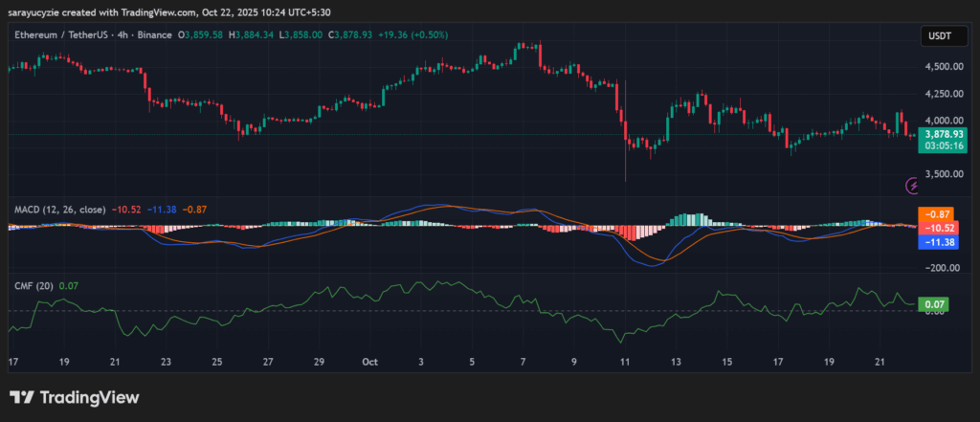
Task: Click the blue signal value tag -11.38
Action: pos(942,243)
